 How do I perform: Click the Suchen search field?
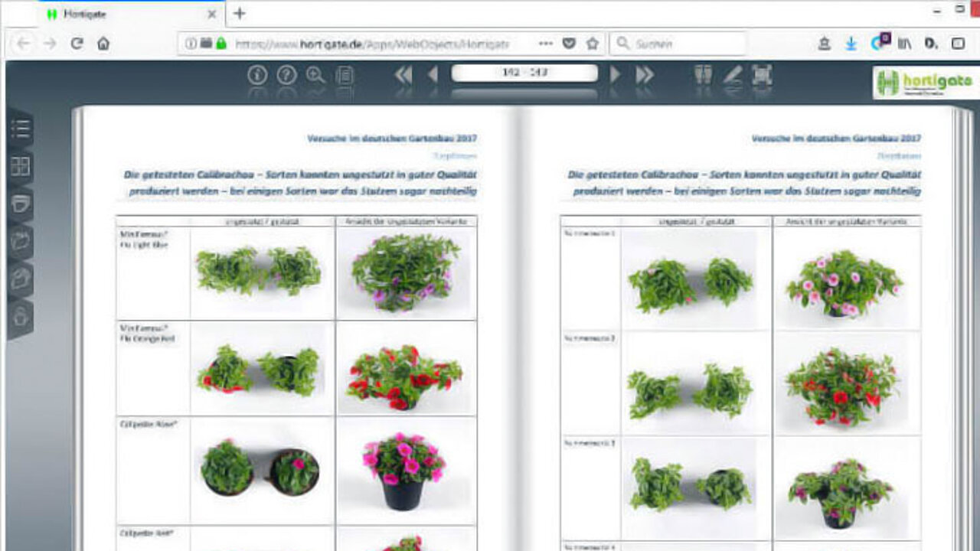[678, 44]
